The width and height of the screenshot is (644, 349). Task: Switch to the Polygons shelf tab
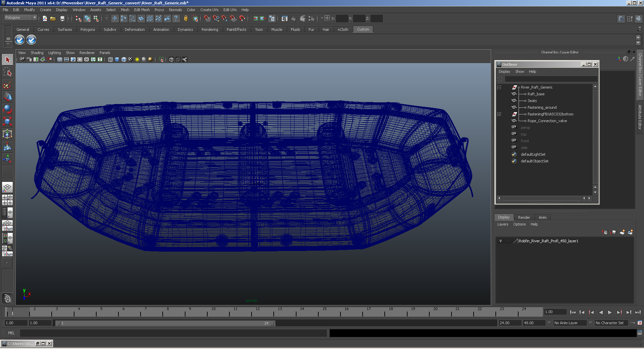[88, 30]
